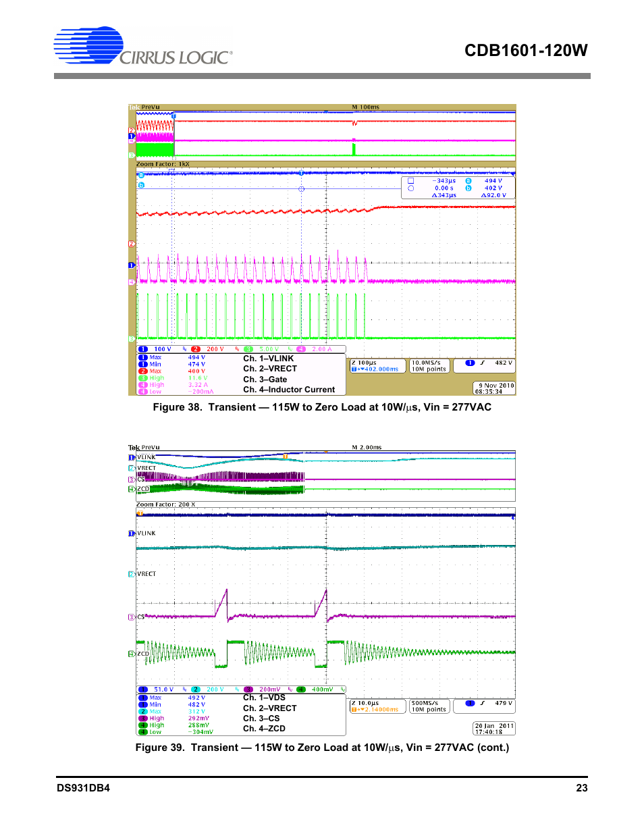The width and height of the screenshot is (644, 834).
Task: Select the 'Max 492 V' measurement row
Action: [x=172, y=698]
